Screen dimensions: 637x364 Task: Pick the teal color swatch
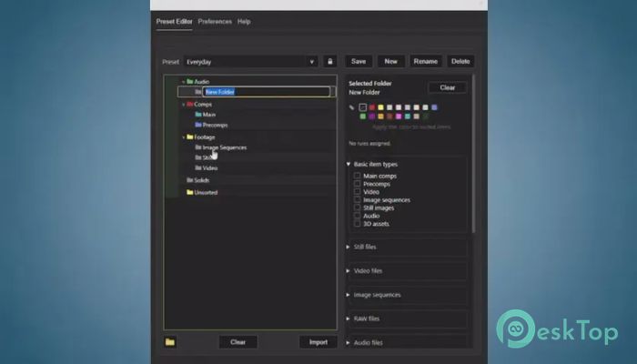(x=408, y=116)
